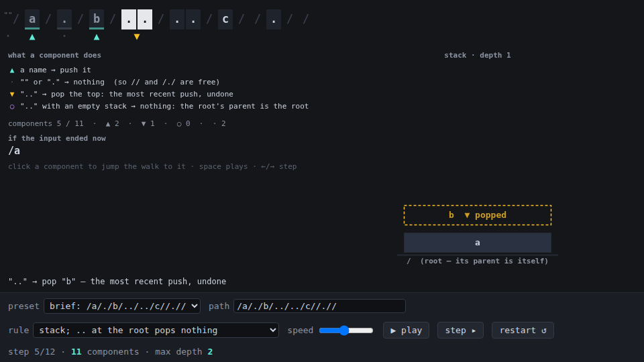644x362 pixels.
Task: Jump to path component "c"
Action: tap(225, 19)
